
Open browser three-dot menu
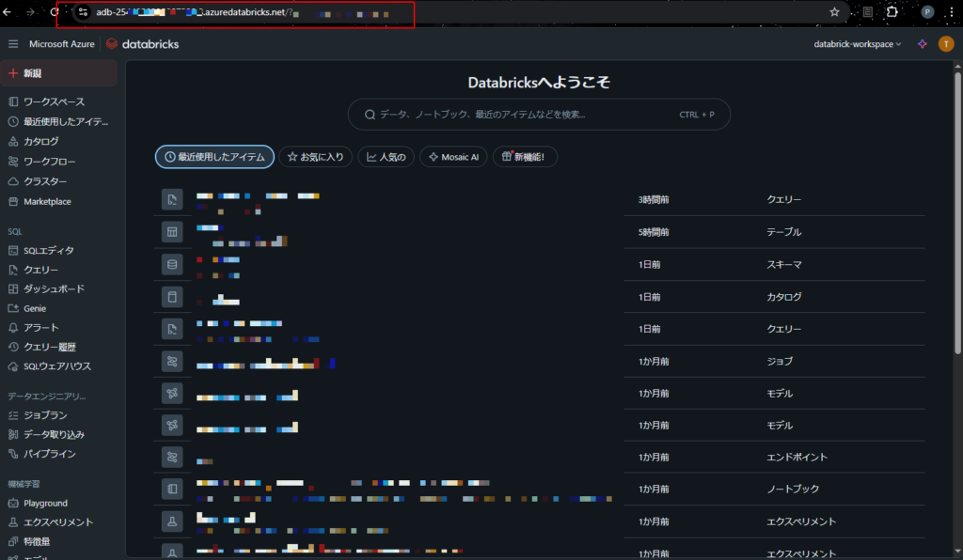[x=952, y=11]
